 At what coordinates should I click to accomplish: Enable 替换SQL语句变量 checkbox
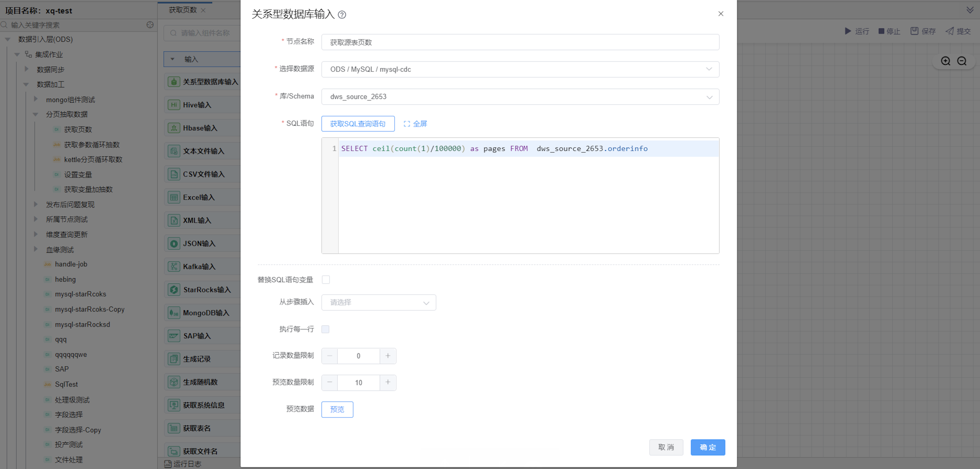326,280
